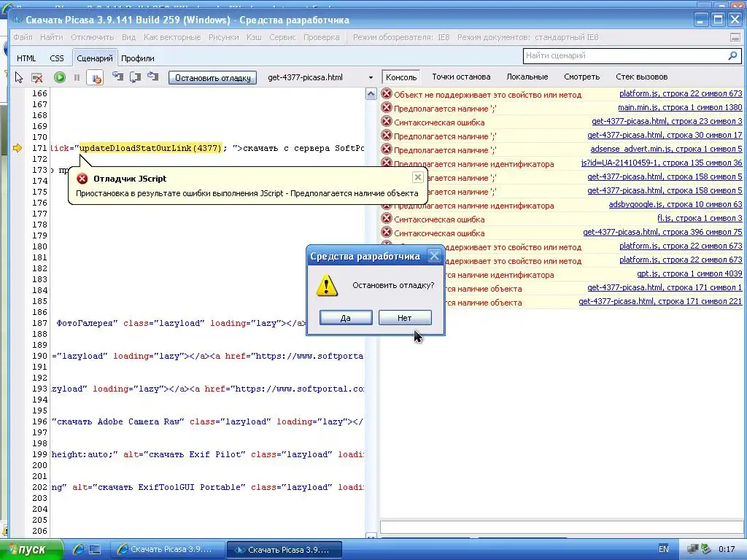
Task: Click the EN language indicator
Action: 664,549
